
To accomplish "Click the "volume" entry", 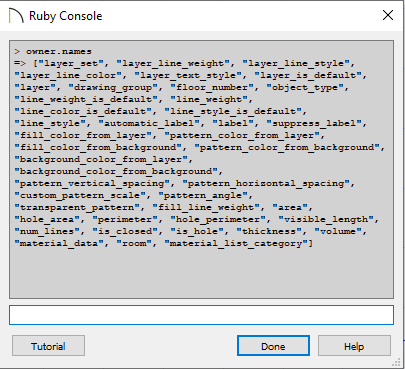I will [338, 232].
